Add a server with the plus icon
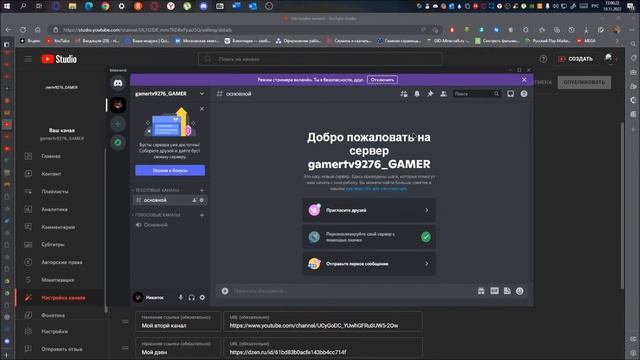 [x=118, y=124]
